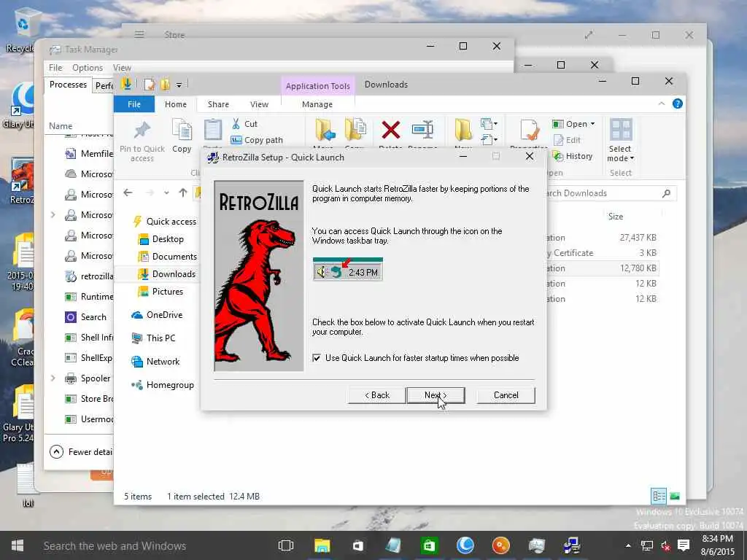Screen dimensions: 747x560
Task: Click Next in RetroZilla Setup
Action: (x=436, y=395)
